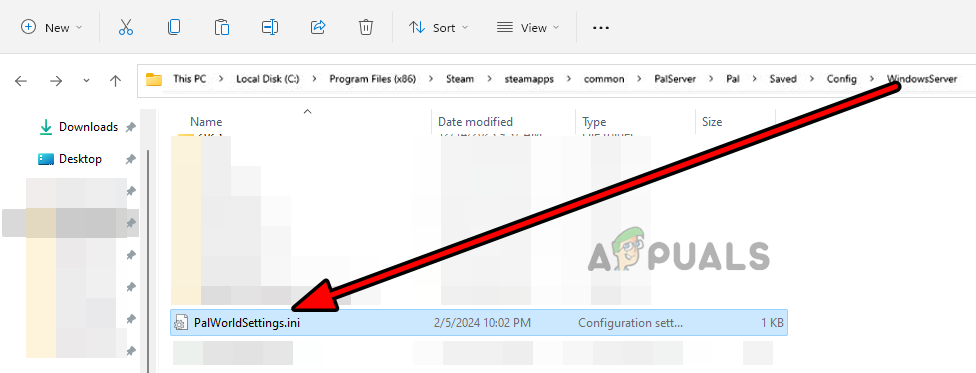Jump to This PC breadcrumb
The width and height of the screenshot is (976, 373).
tap(189, 79)
